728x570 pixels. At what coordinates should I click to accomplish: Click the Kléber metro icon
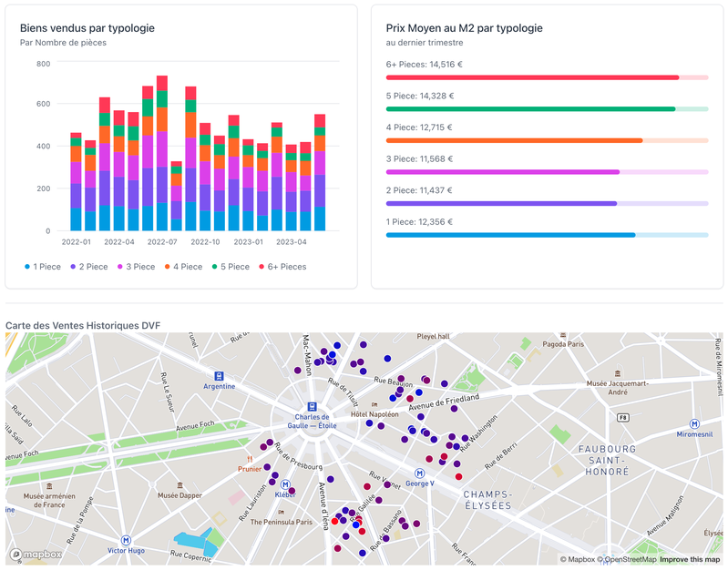pyautogui.click(x=285, y=484)
